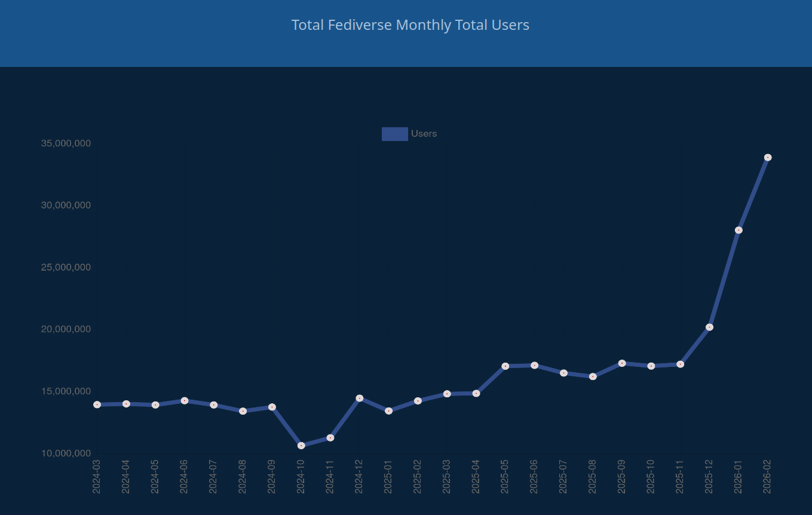Click the 2025-09 data point marker
Screen dimensions: 812x515
click(622, 363)
